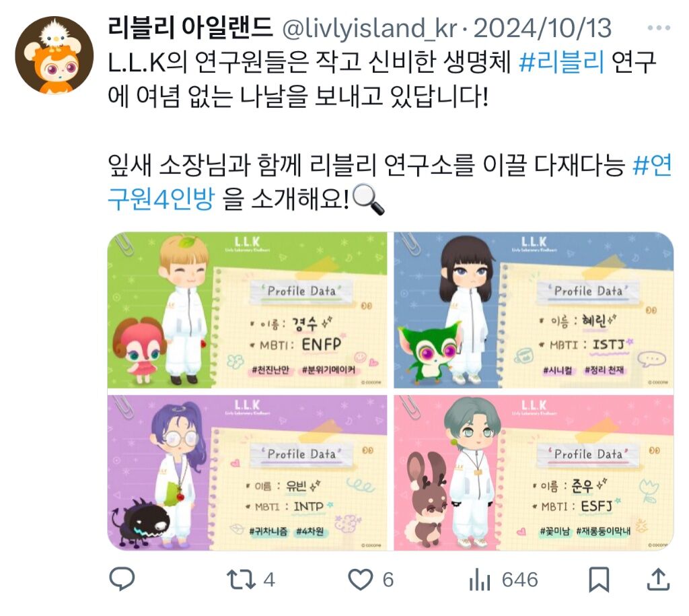
Task: Open the pink 준우 ESFJ profile image
Action: click(x=534, y=473)
